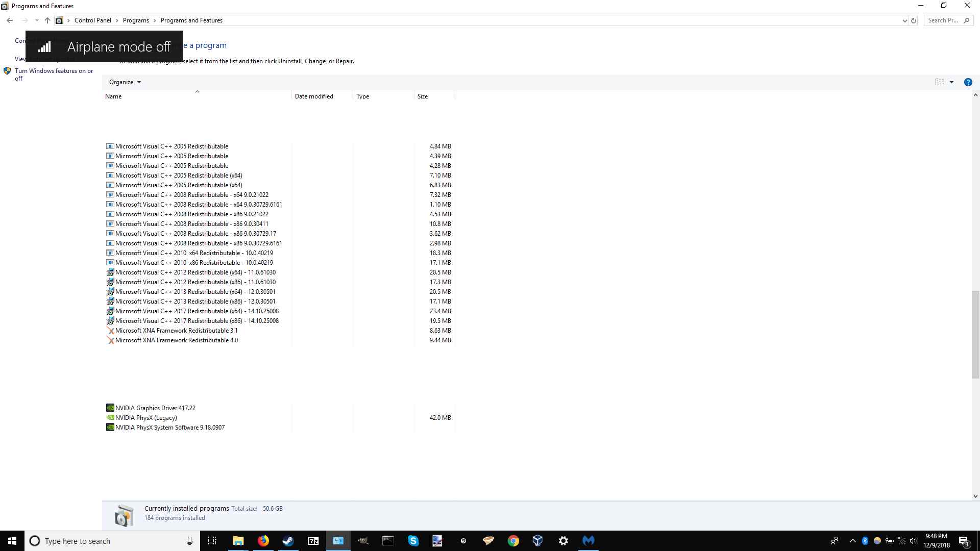The height and width of the screenshot is (551, 980).
Task: Open Steam from the taskbar
Action: coord(288,541)
